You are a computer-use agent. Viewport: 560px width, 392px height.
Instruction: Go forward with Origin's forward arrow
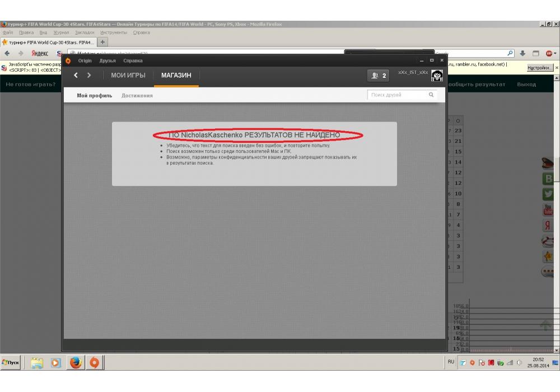[x=88, y=76]
